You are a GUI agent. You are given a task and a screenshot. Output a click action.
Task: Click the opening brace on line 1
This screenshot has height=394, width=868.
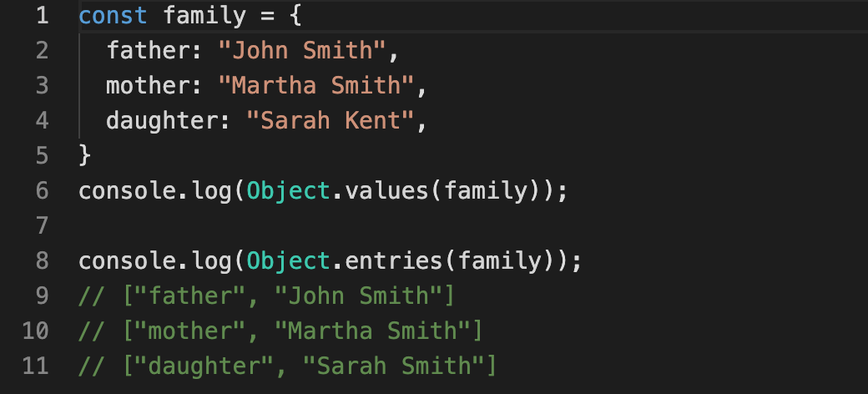pos(295,16)
